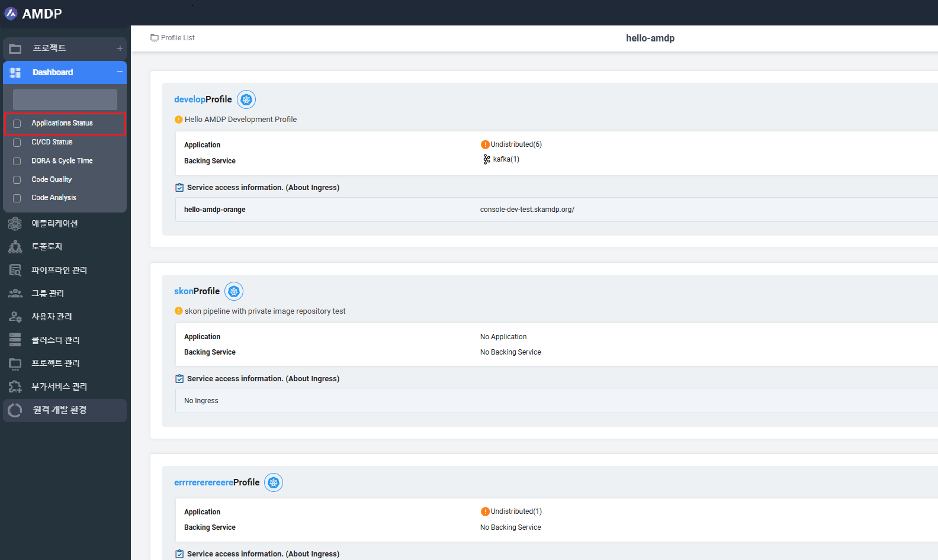
Task: Click clipboard icon in developProfile ingress header
Action: 179,188
